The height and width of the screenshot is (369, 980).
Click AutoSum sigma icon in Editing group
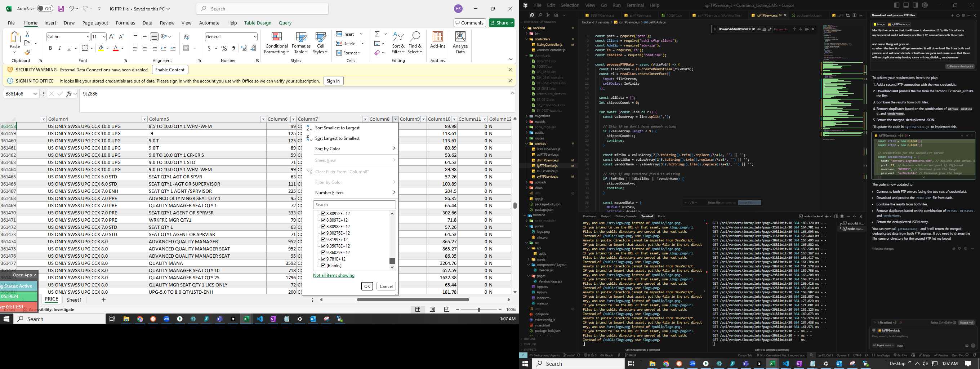[377, 34]
